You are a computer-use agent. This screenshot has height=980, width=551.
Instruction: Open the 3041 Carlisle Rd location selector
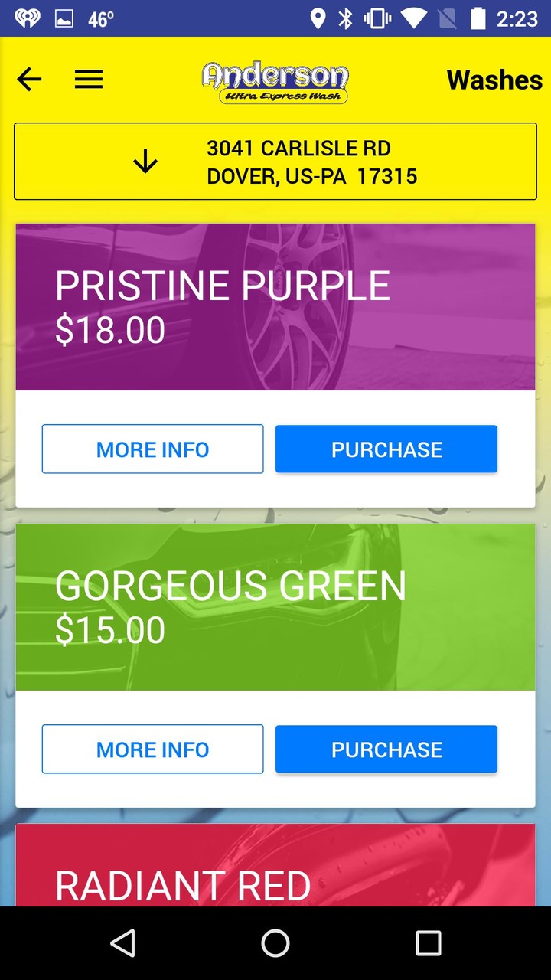click(312, 162)
